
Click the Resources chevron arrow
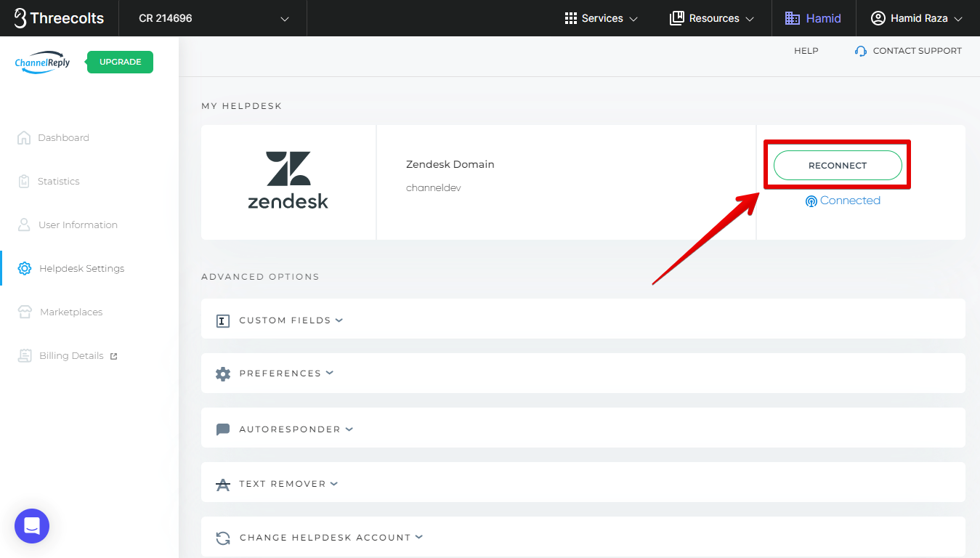click(x=750, y=19)
